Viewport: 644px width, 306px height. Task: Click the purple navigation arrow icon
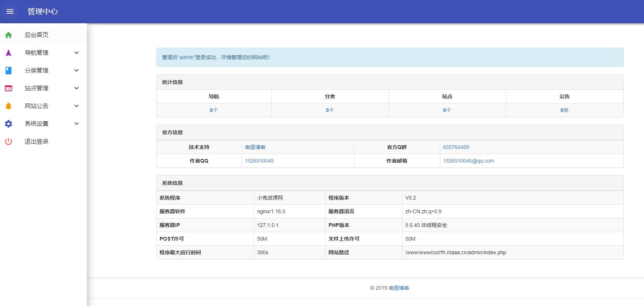[x=9, y=53]
